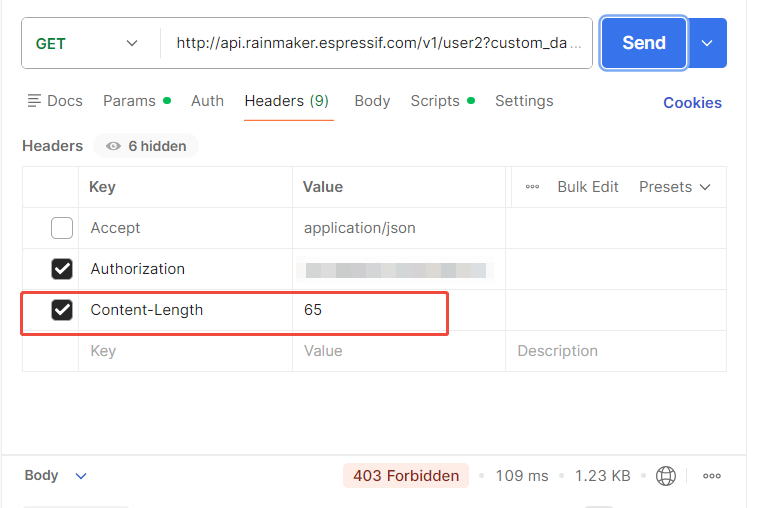Open the GET method dropdown
The height and width of the screenshot is (508, 757).
[x=88, y=43]
